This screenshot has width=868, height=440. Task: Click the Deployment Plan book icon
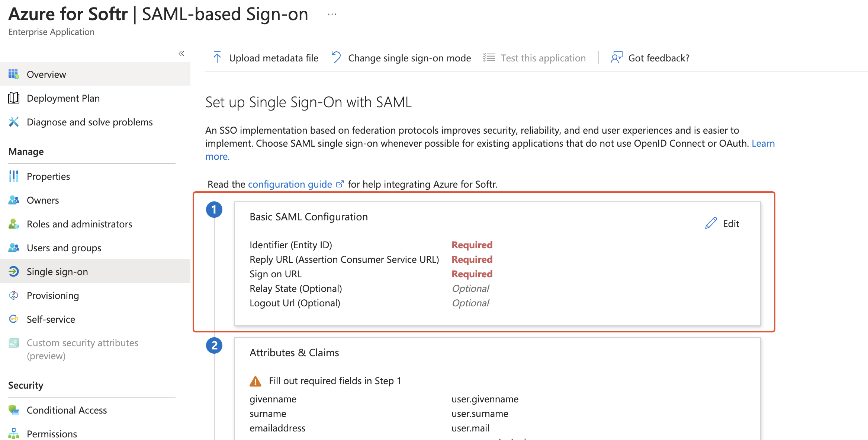click(13, 98)
